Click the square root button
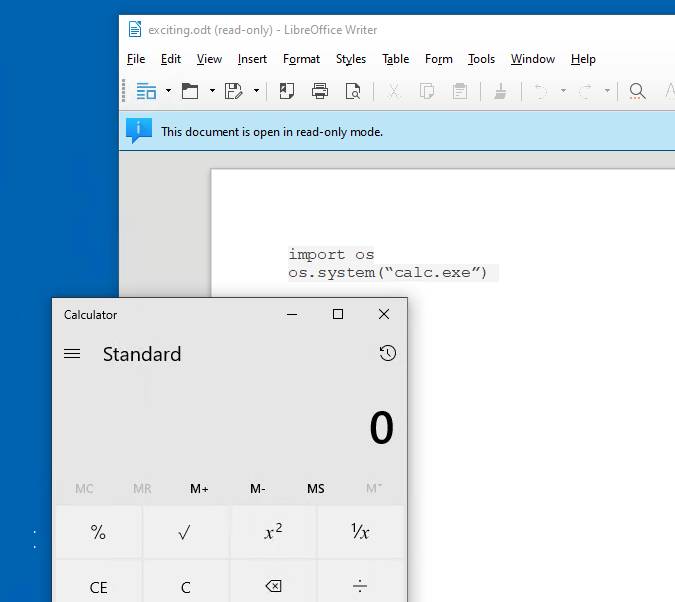Image resolution: width=675 pixels, height=602 pixels. (x=186, y=532)
